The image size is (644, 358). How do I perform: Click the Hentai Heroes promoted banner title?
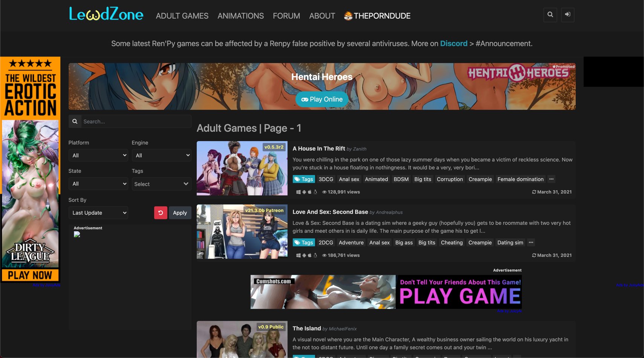coord(322,77)
